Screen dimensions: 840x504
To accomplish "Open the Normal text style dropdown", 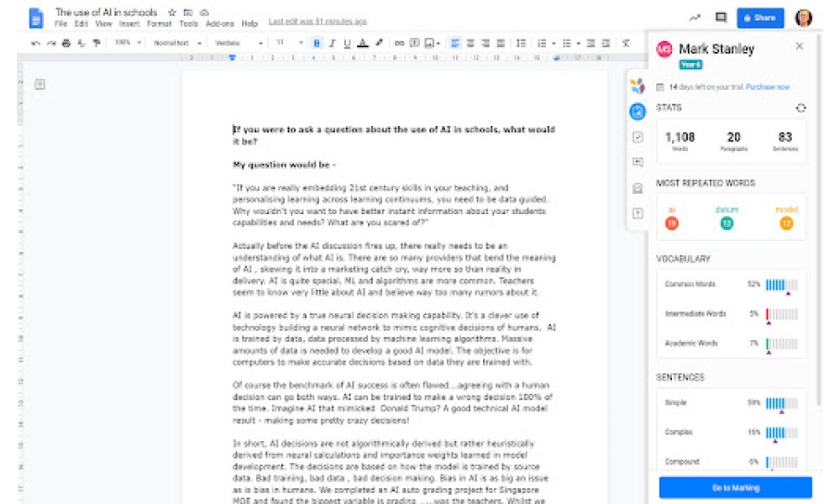I will pyautogui.click(x=178, y=43).
